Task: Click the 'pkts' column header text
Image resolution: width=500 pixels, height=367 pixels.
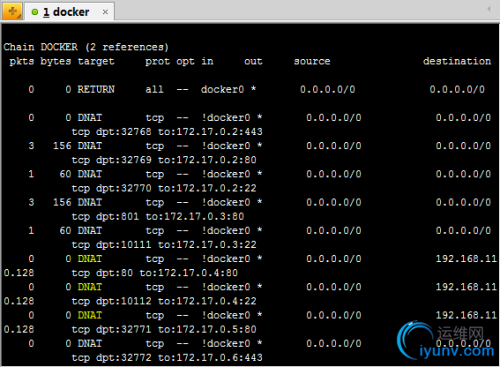Action: (x=22, y=62)
